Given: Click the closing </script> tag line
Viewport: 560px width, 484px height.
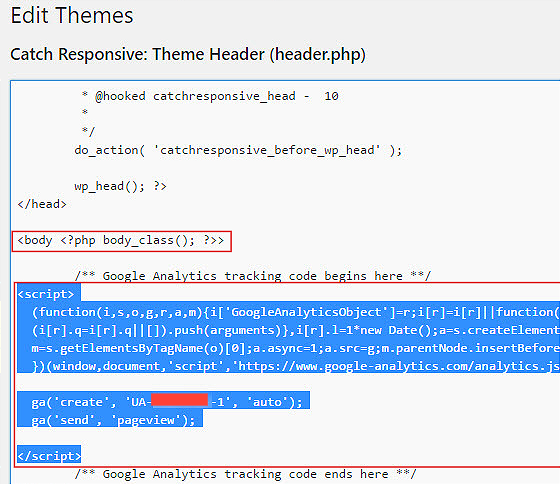Looking at the screenshot, I should coord(49,456).
